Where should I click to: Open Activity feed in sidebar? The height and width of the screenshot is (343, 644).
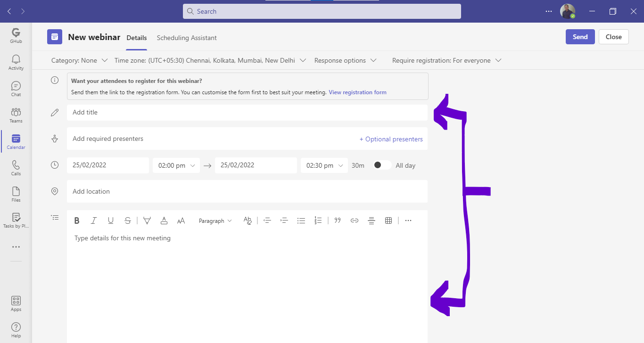[16, 62]
